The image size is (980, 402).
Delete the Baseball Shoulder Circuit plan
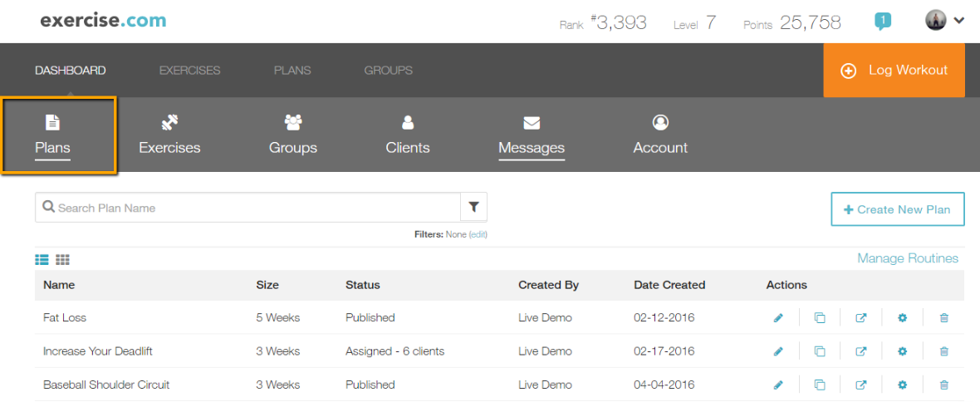tap(943, 385)
